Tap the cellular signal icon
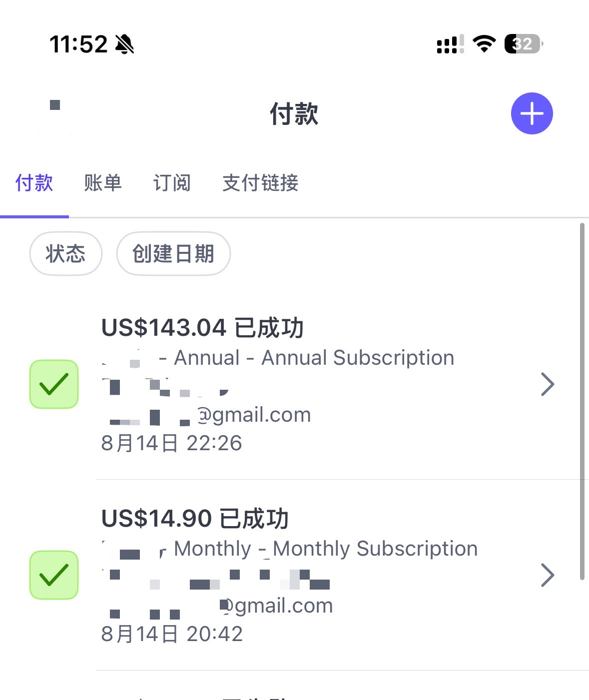Image resolution: width=589 pixels, height=700 pixels. coord(450,44)
